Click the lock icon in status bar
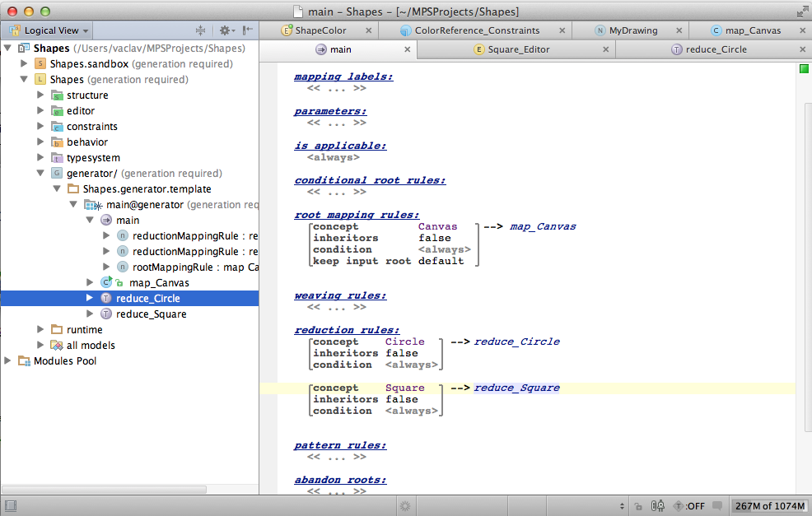This screenshot has width=812, height=516. click(x=637, y=506)
